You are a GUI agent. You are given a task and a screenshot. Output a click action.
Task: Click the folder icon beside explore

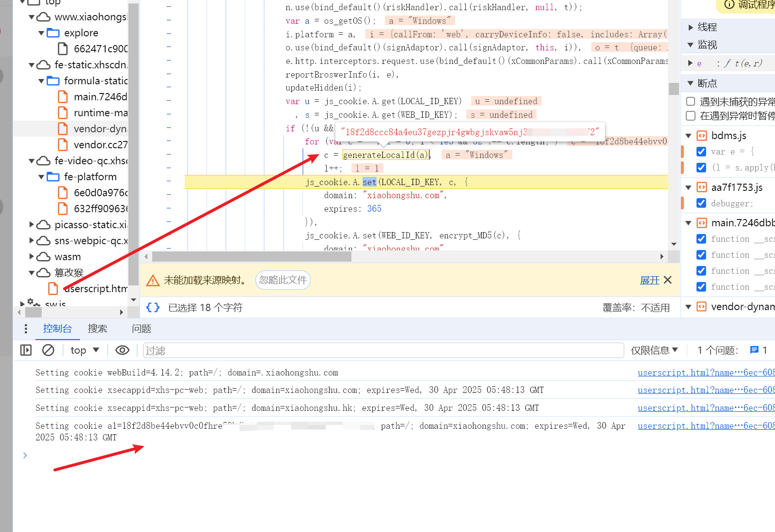pyautogui.click(x=53, y=33)
